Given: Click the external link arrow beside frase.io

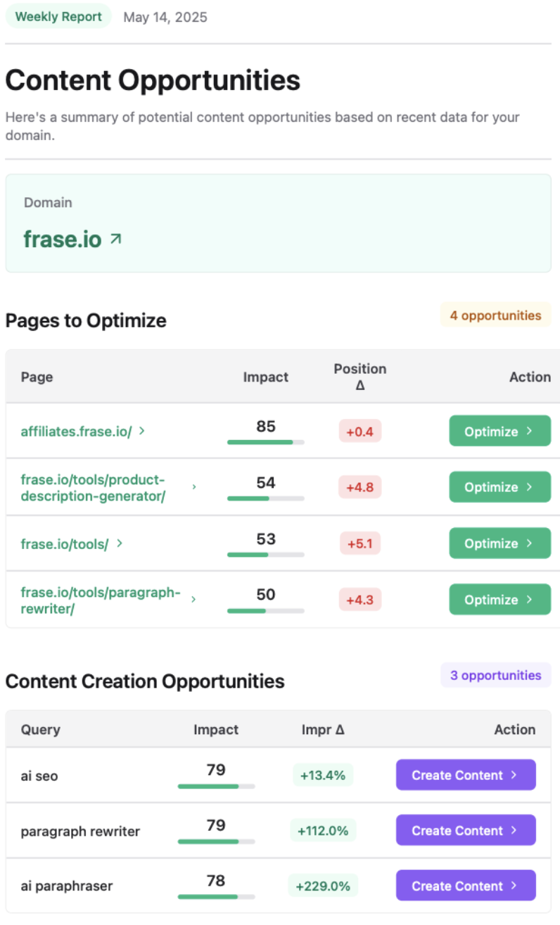Looking at the screenshot, I should [x=115, y=239].
